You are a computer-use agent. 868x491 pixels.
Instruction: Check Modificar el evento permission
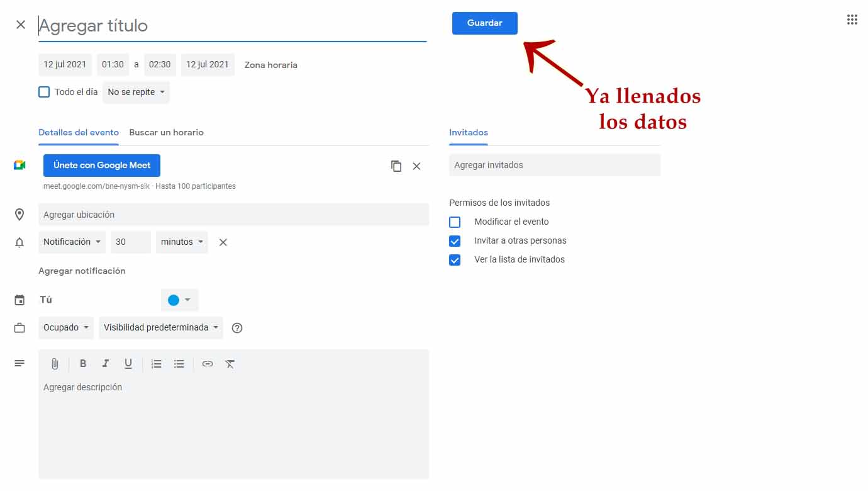pyautogui.click(x=455, y=222)
